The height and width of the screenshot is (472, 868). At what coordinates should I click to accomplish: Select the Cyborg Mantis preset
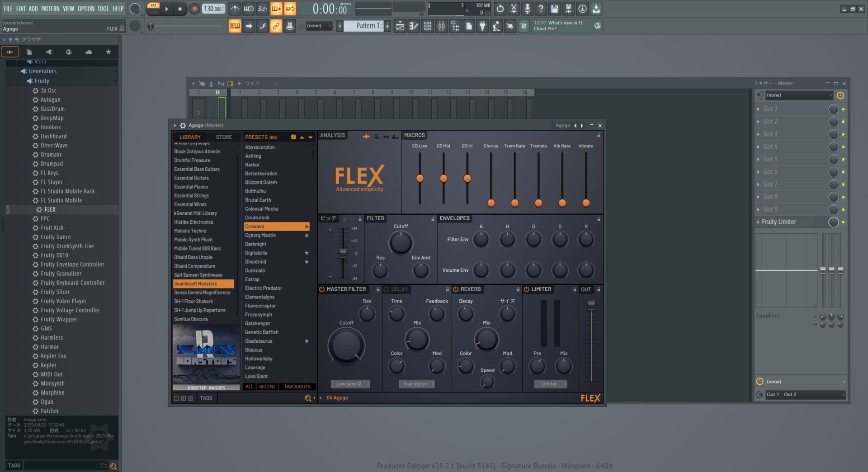[x=260, y=236]
